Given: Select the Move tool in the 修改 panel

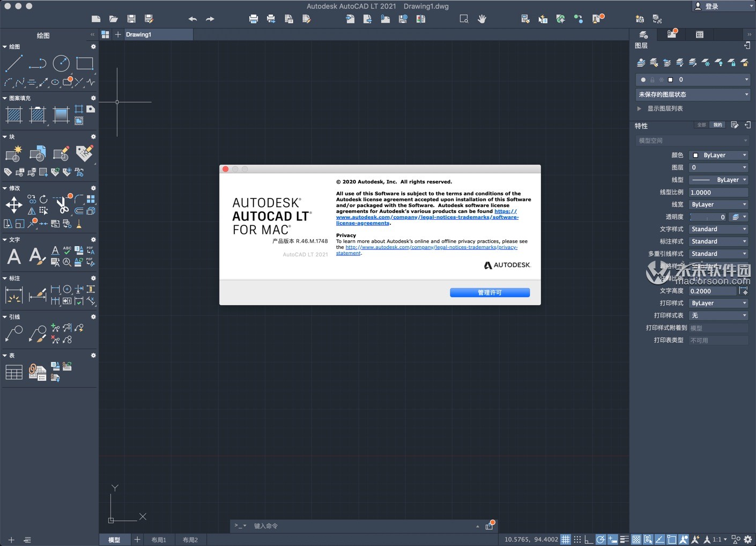Looking at the screenshot, I should (x=13, y=204).
